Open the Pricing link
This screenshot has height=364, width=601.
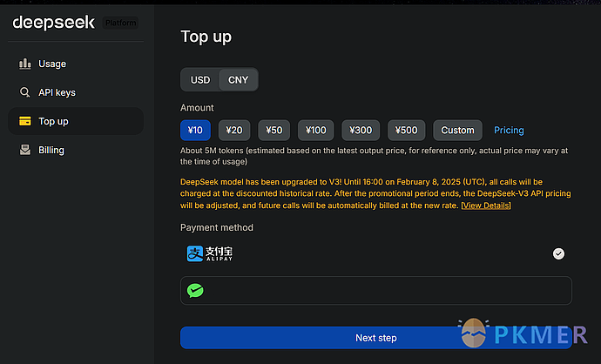[x=509, y=131]
